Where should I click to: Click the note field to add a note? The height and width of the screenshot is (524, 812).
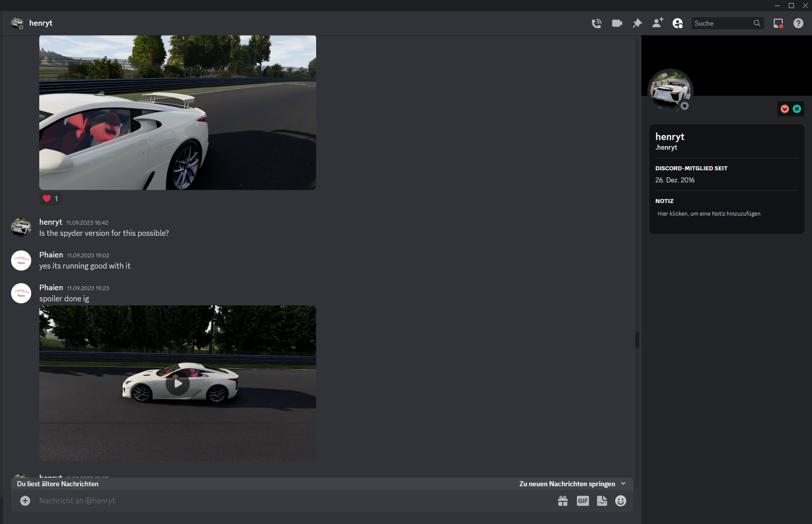pyautogui.click(x=726, y=214)
